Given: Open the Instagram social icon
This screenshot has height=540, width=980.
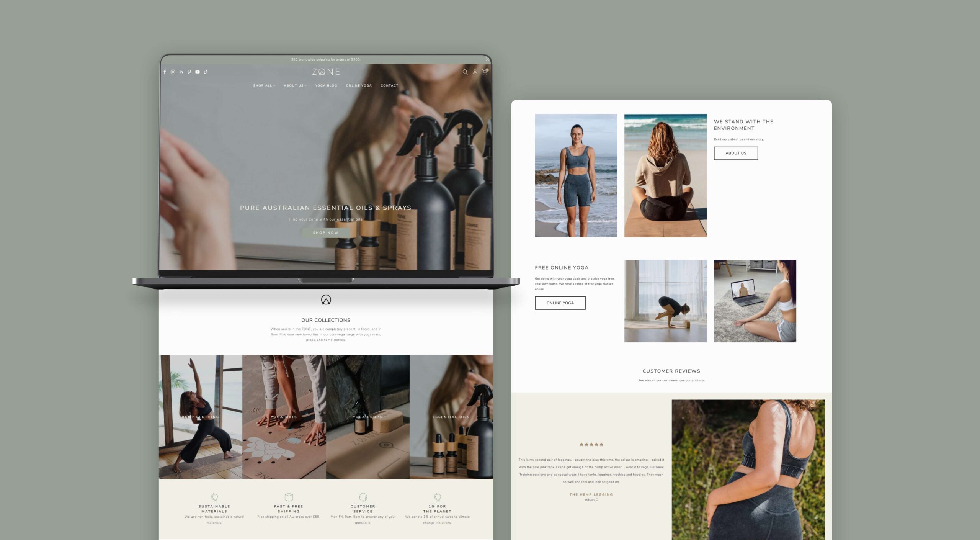Looking at the screenshot, I should [173, 72].
